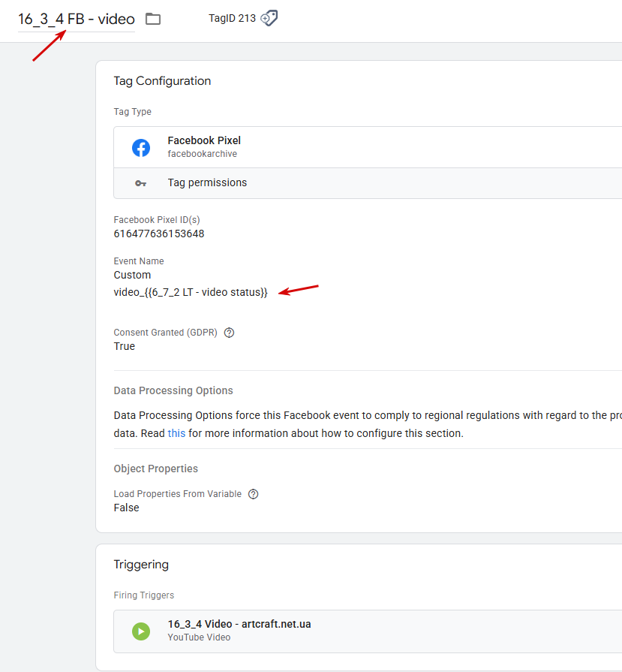This screenshot has width=622, height=672.
Task: Click the folder icon beside the tag name
Action: 153,19
